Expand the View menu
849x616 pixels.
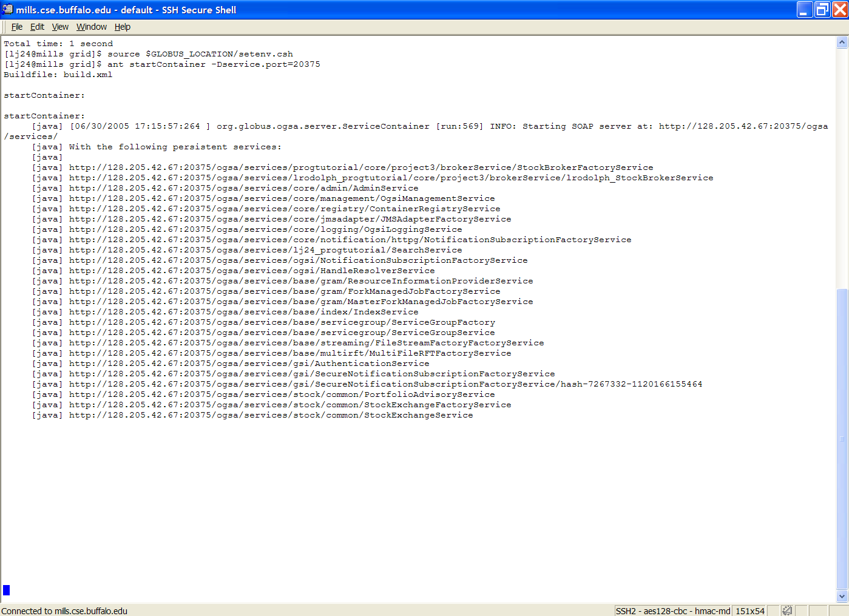60,27
